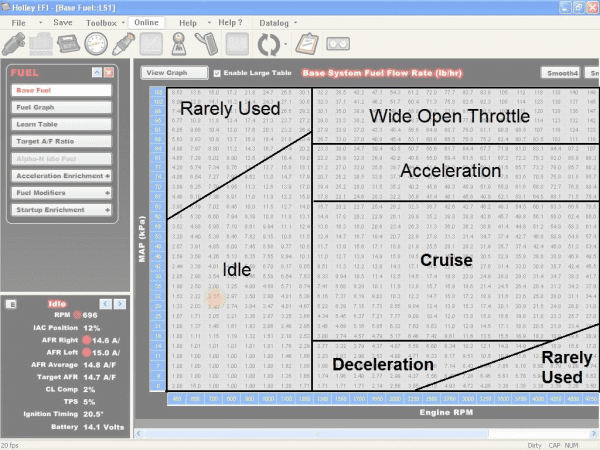Toggle the Enable Large Table checkbox
Screen dimensions: 600x450
click(x=217, y=73)
